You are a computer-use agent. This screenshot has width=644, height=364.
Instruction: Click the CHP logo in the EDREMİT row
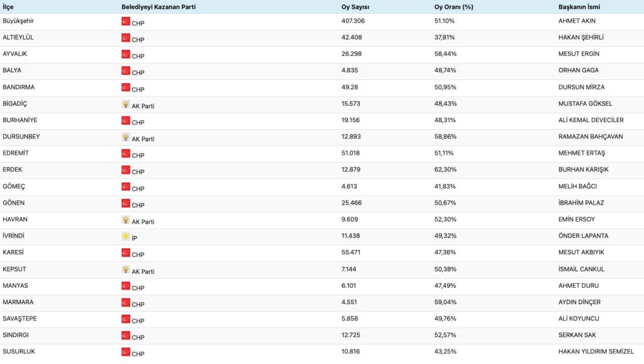pyautogui.click(x=126, y=154)
